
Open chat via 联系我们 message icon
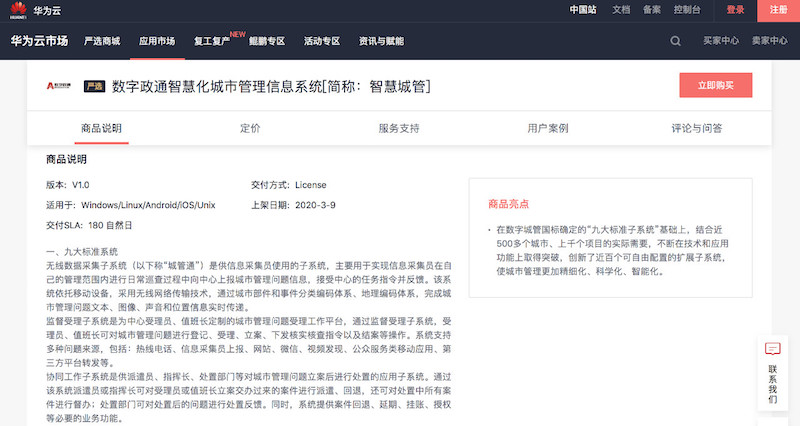(x=772, y=349)
